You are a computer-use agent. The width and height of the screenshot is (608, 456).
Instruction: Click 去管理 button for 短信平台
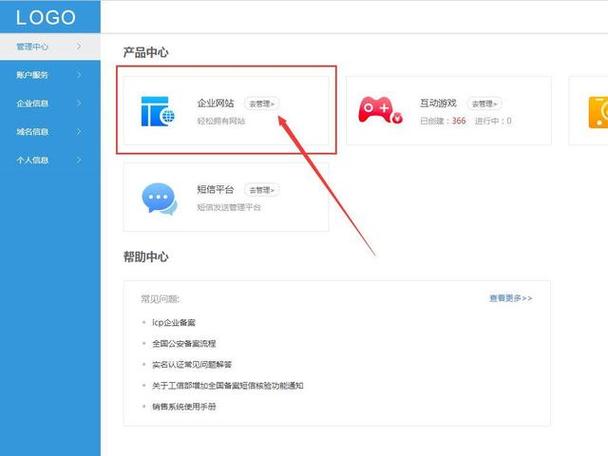[x=262, y=190]
